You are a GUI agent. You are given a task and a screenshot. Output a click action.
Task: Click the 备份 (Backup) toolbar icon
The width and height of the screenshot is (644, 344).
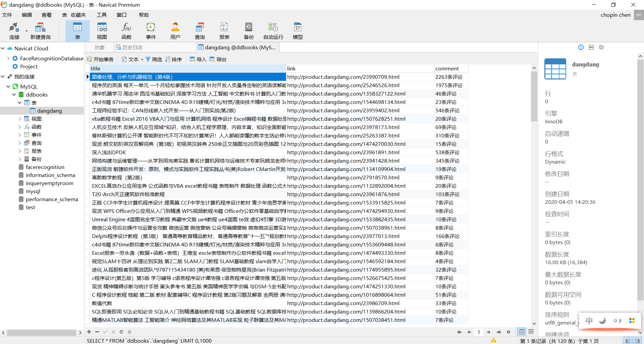click(249, 31)
